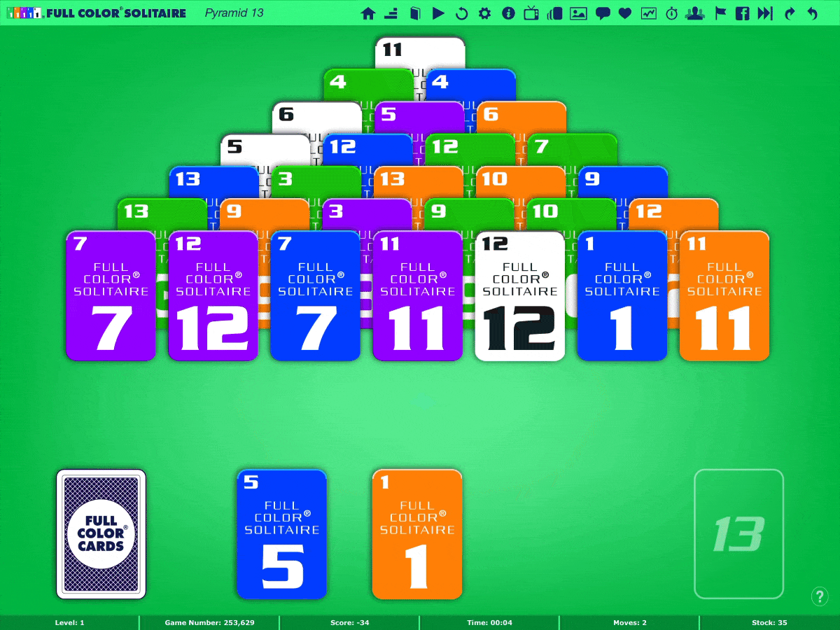Image resolution: width=840 pixels, height=630 pixels.
Task: Select the blue 7 card
Action: click(x=316, y=296)
